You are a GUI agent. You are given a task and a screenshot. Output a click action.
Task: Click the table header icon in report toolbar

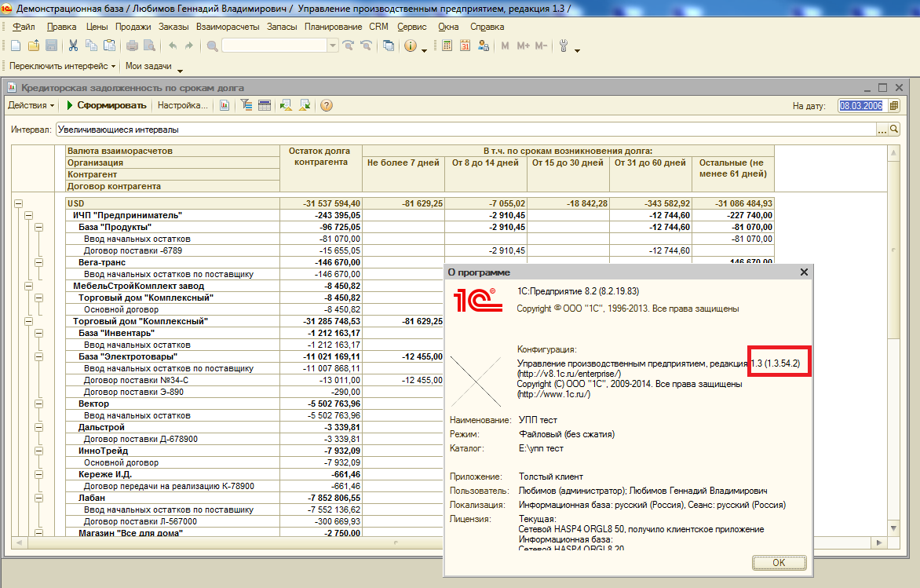(x=265, y=106)
